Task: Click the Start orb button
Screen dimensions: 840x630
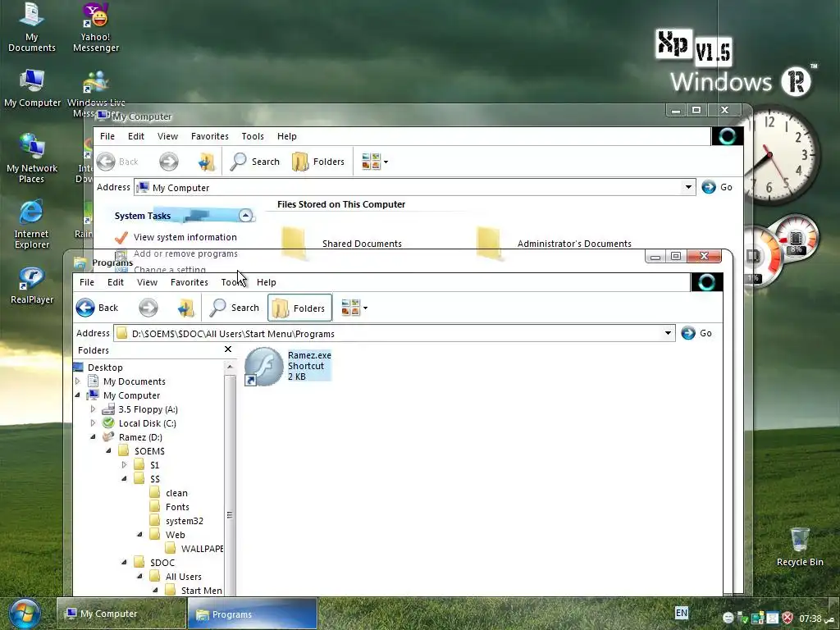Action: point(24,614)
